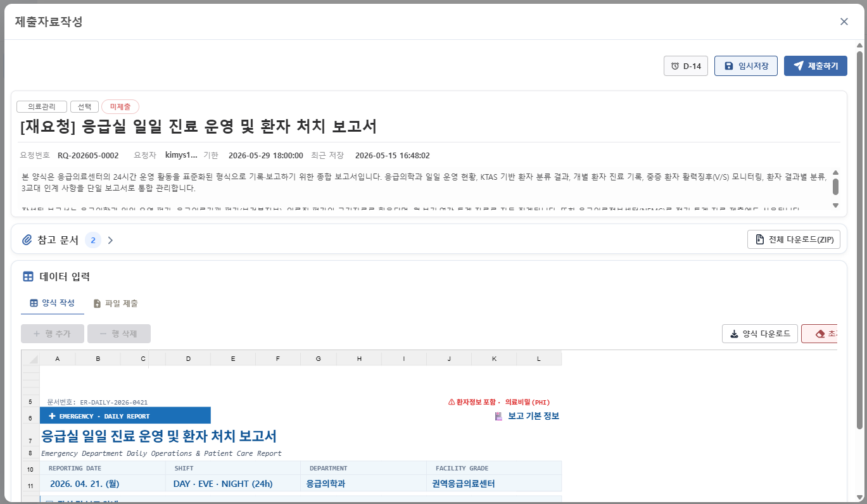The width and height of the screenshot is (867, 504).
Task: Click spreadsheet title 응급실 일일 진료 운영 및 환자 처치 보고서
Action: (x=159, y=436)
